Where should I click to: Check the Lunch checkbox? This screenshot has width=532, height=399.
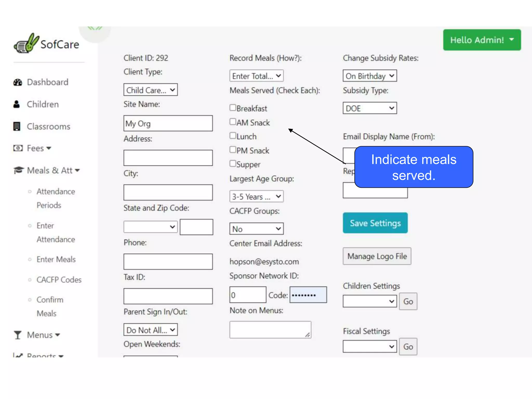tap(233, 136)
